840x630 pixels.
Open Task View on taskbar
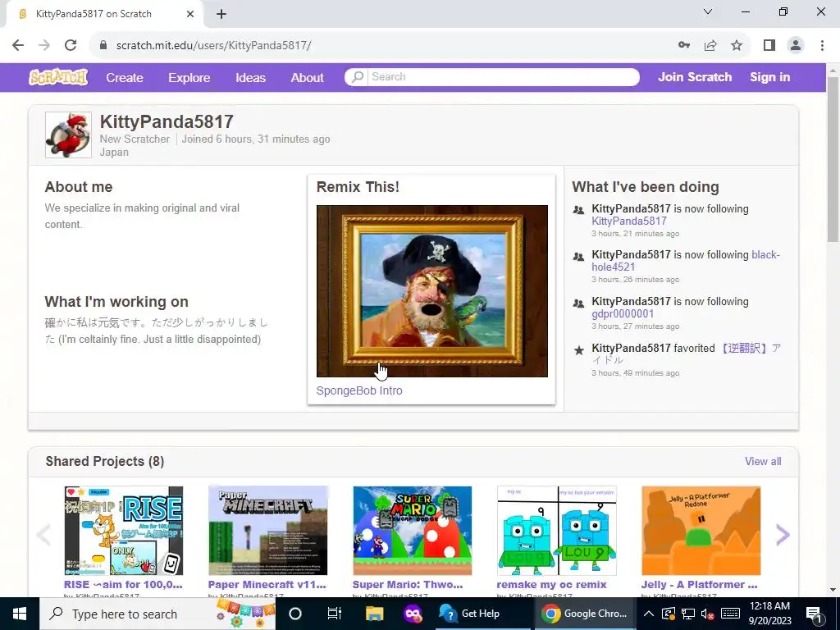[x=335, y=614]
